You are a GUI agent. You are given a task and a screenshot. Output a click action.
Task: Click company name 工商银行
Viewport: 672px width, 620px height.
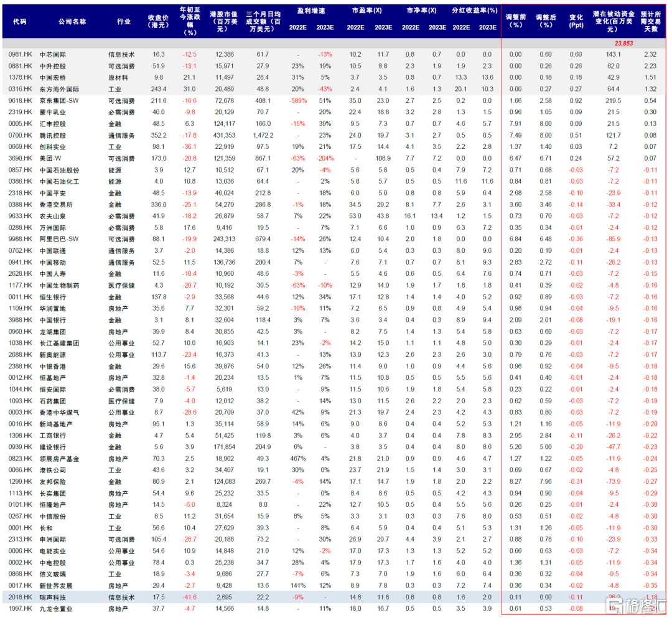(53, 436)
